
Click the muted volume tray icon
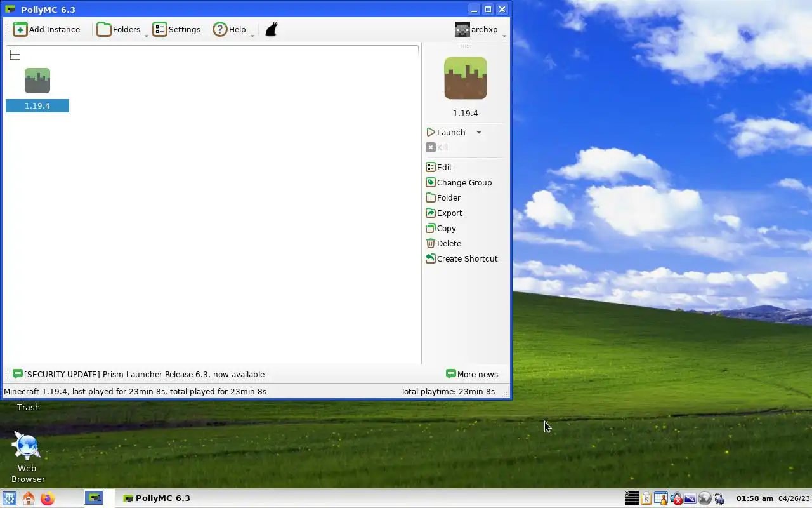676,498
